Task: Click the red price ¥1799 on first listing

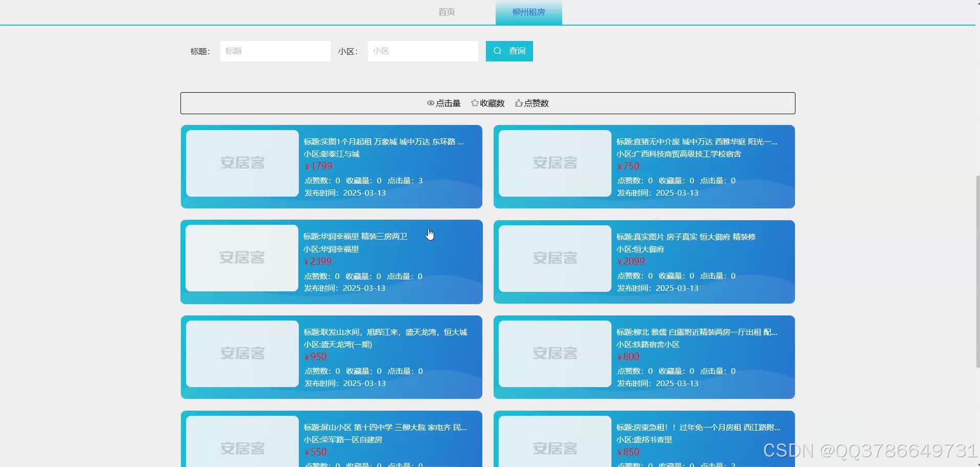Action: tap(318, 166)
